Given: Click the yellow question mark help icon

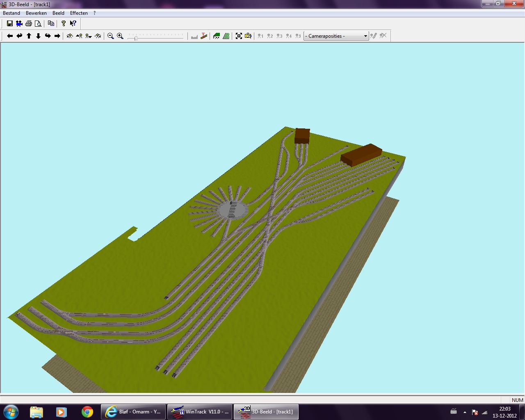Looking at the screenshot, I should [x=64, y=23].
